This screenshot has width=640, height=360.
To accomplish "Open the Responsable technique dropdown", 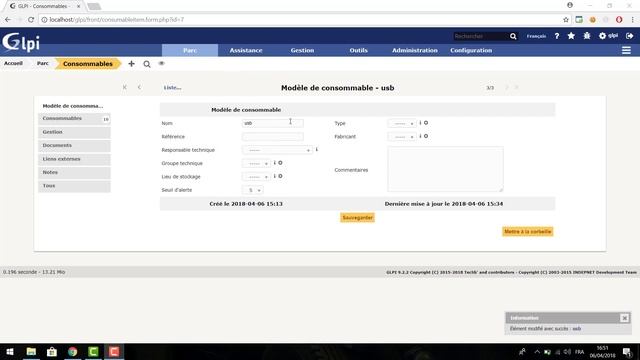I will pyautogui.click(x=278, y=150).
